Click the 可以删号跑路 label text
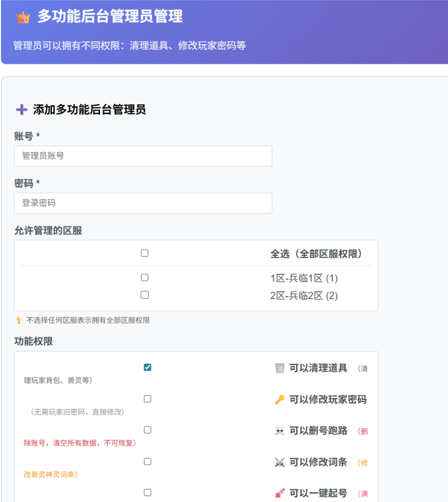Screen dimensions: 448x502 click(x=319, y=430)
